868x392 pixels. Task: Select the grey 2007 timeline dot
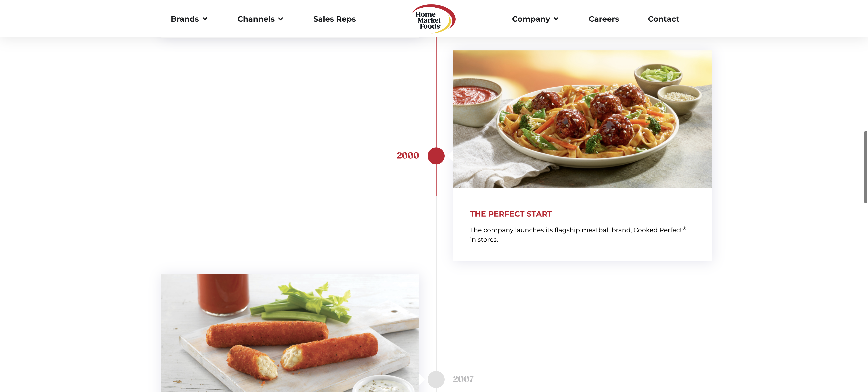436,379
